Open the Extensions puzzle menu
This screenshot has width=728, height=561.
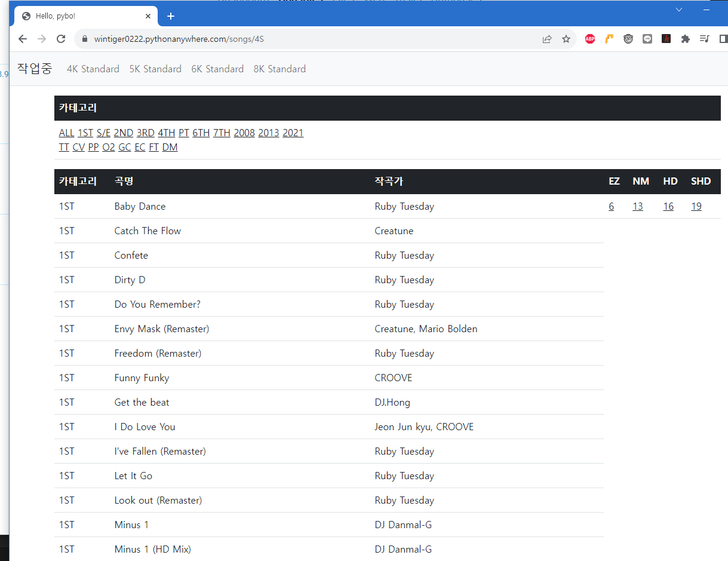pos(686,39)
